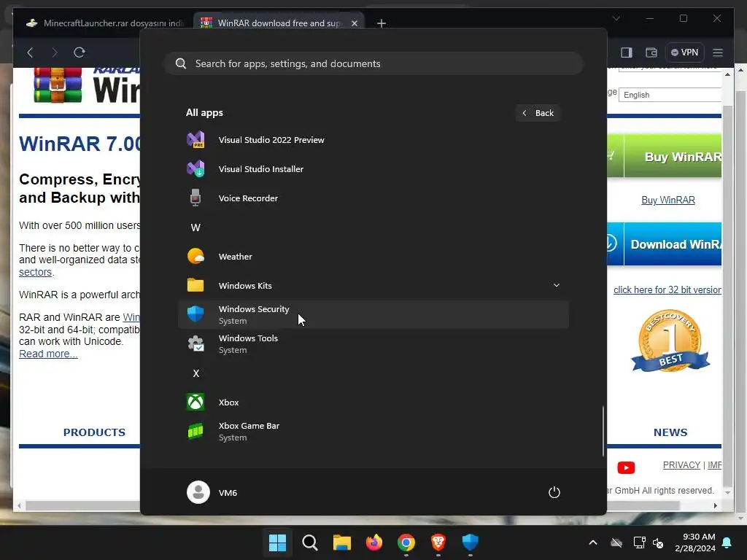Open the NEWS section heading
Screen dimensions: 747x560
(x=670, y=432)
